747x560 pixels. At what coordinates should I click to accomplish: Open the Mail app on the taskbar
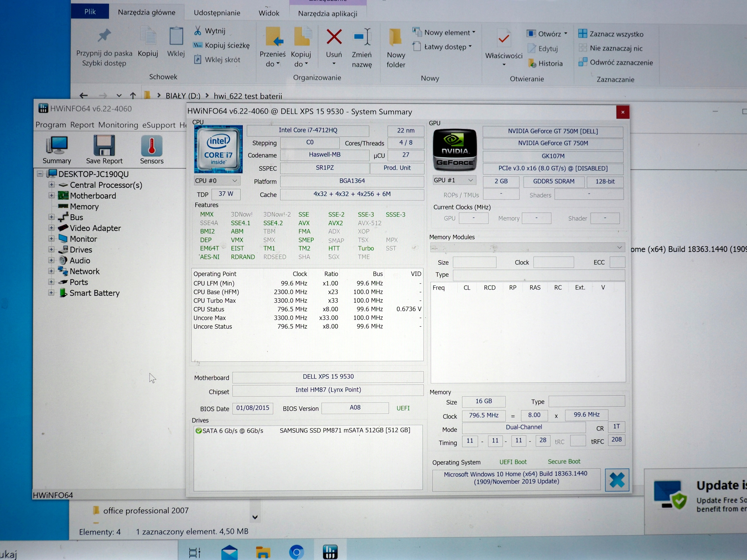pyautogui.click(x=229, y=552)
